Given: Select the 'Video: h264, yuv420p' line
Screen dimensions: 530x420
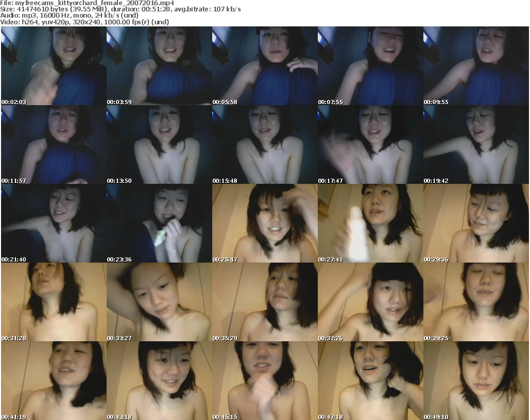Looking at the screenshot, I should click(x=84, y=22).
